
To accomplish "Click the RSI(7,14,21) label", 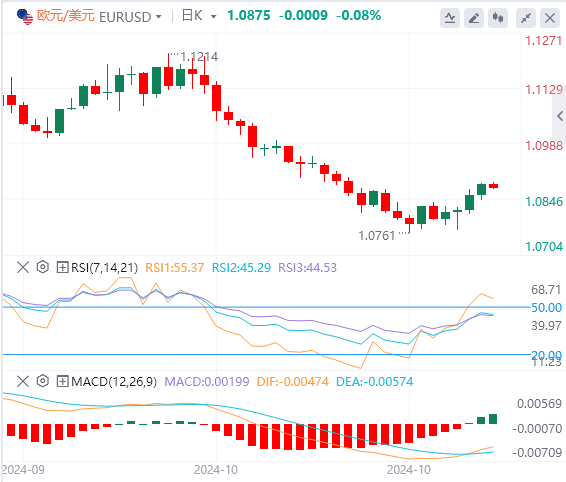I will (104, 268).
